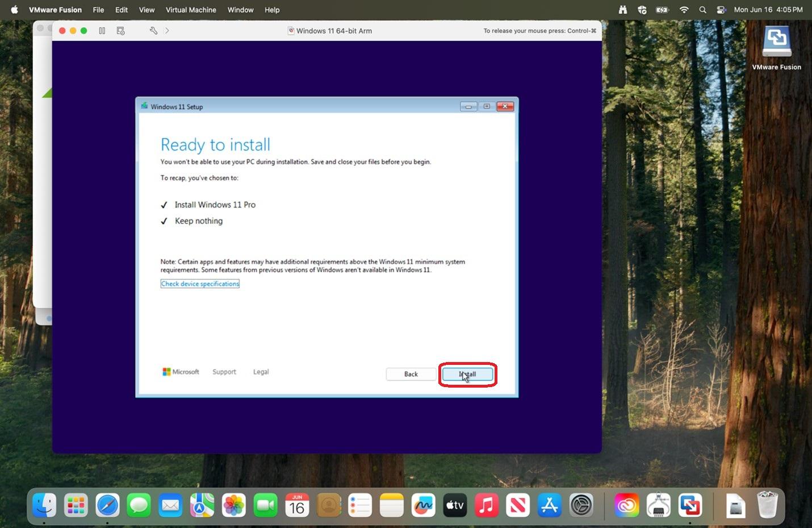
Task: Open the Apple menu
Action: pyautogui.click(x=15, y=10)
